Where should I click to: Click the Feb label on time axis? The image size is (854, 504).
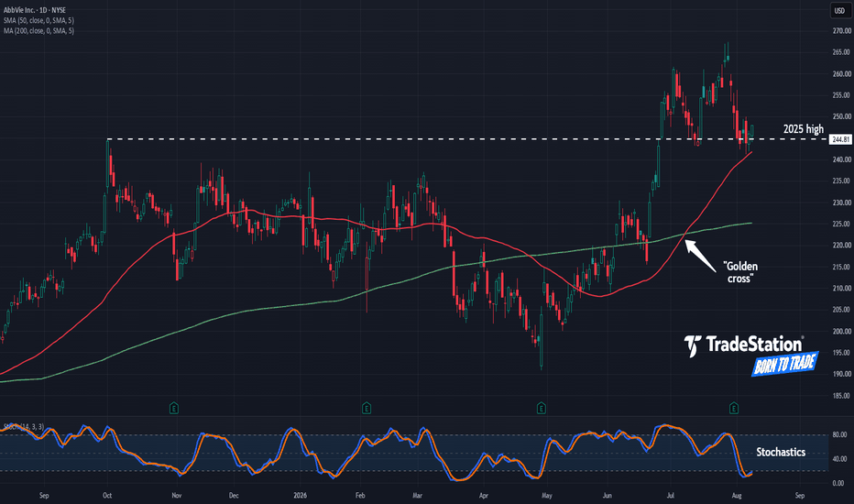click(x=360, y=495)
